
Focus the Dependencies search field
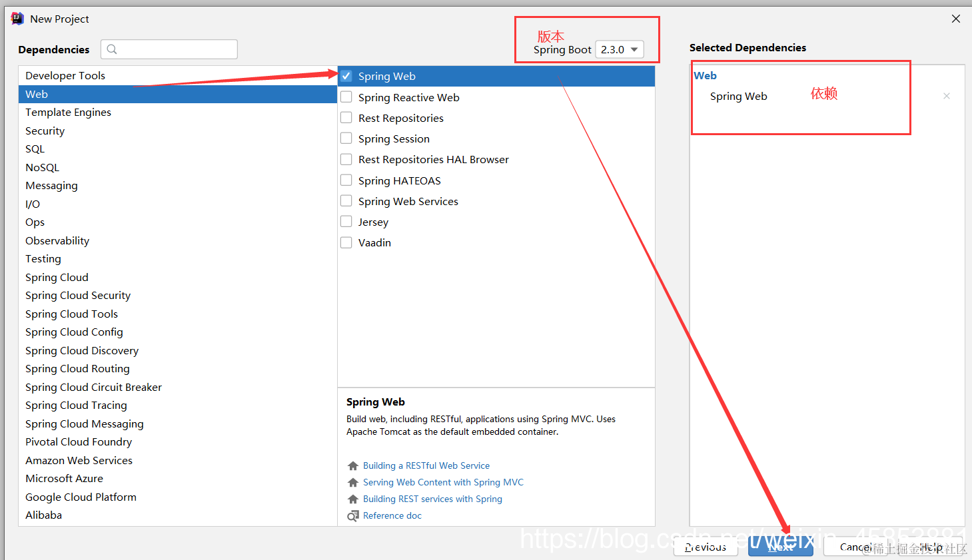coord(169,49)
